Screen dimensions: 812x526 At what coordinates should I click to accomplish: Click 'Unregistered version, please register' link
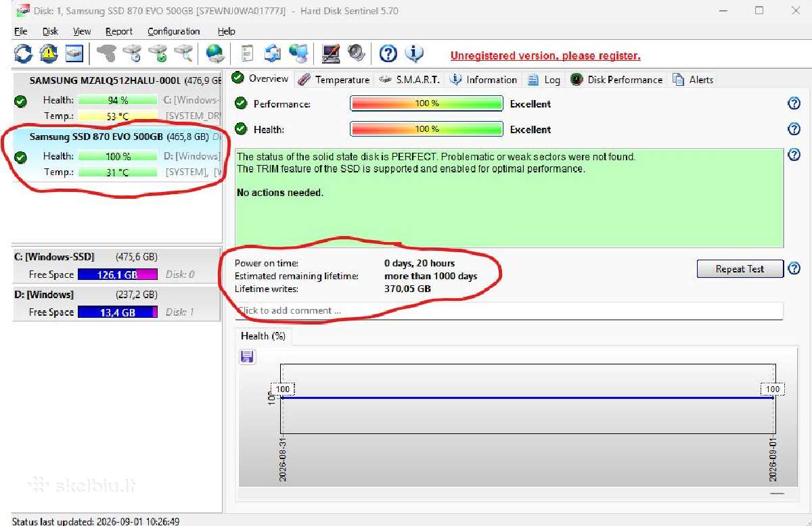[545, 55]
